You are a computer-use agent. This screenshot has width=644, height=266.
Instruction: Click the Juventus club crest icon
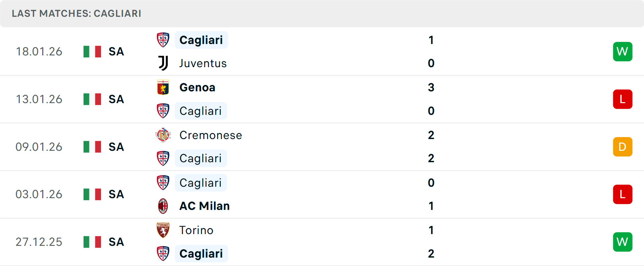tap(163, 63)
